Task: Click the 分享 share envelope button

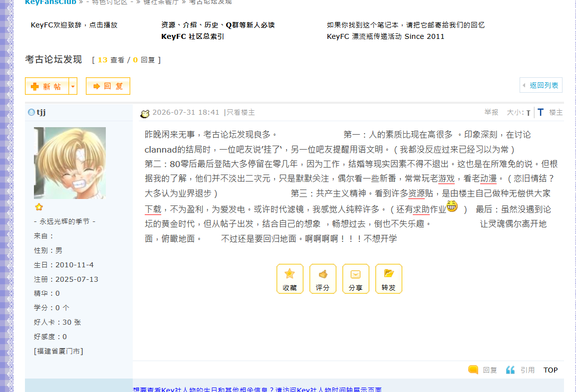Action: point(355,279)
